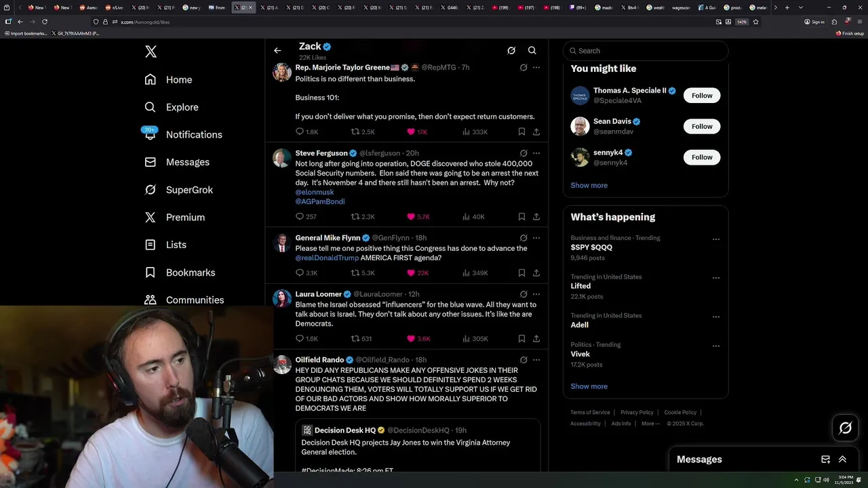The width and height of the screenshot is (868, 488).
Task: Click the search icon in profile header
Action: [532, 50]
